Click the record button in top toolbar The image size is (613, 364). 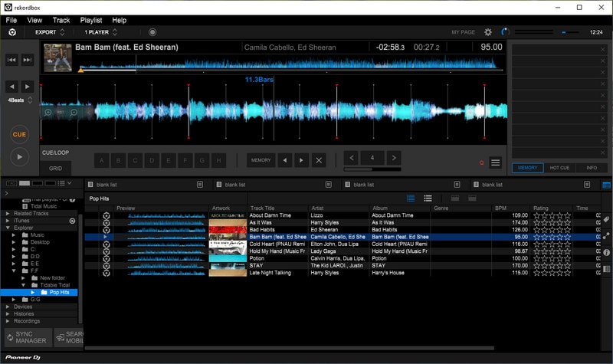[152, 32]
